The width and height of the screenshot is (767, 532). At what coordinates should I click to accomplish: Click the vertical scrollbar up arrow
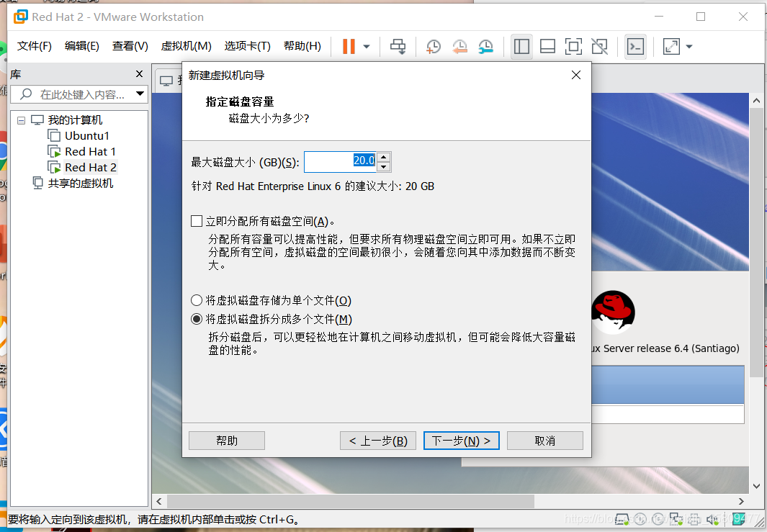coord(756,101)
